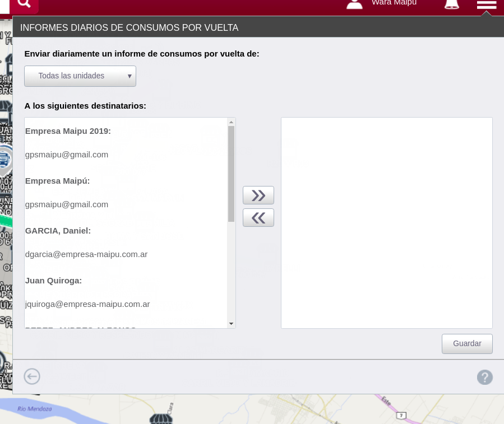Click the empty selected-recipients box
The height and width of the screenshot is (424, 504).
[x=386, y=222]
